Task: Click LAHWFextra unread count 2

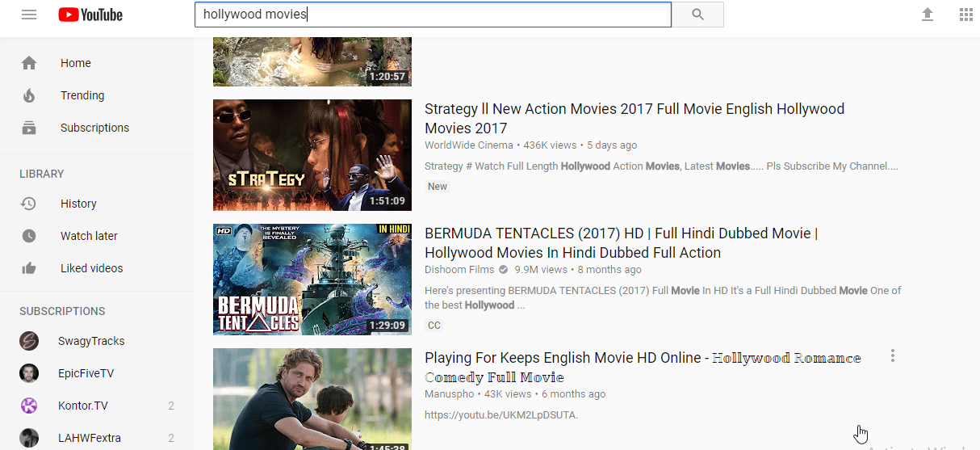Action: 171,438
